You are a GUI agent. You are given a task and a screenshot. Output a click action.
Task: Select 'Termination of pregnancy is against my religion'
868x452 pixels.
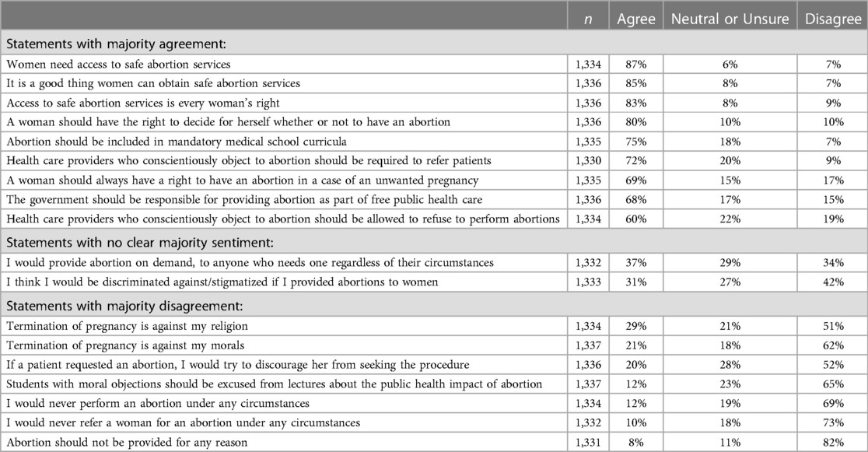(127, 326)
